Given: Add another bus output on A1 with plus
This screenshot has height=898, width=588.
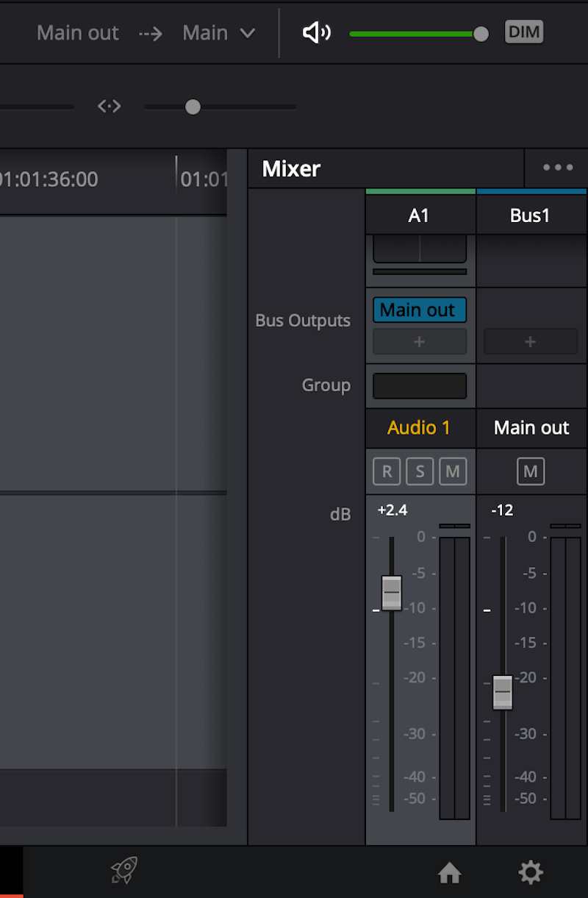Looking at the screenshot, I should [419, 341].
